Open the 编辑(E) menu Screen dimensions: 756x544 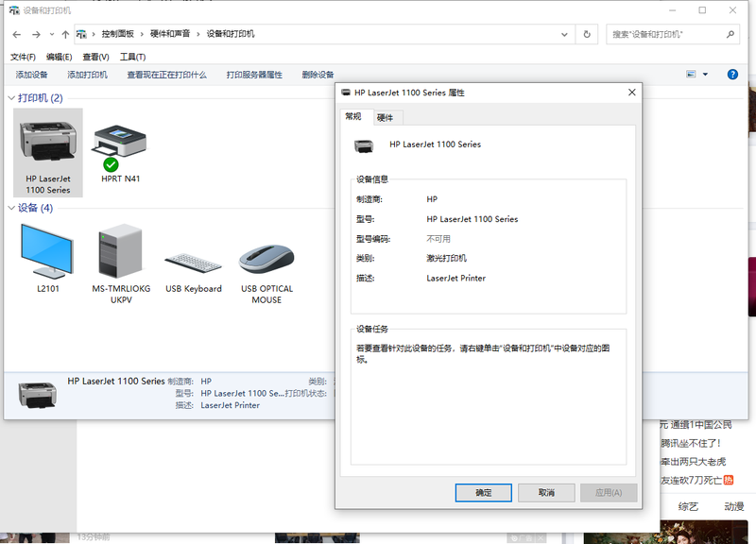60,57
